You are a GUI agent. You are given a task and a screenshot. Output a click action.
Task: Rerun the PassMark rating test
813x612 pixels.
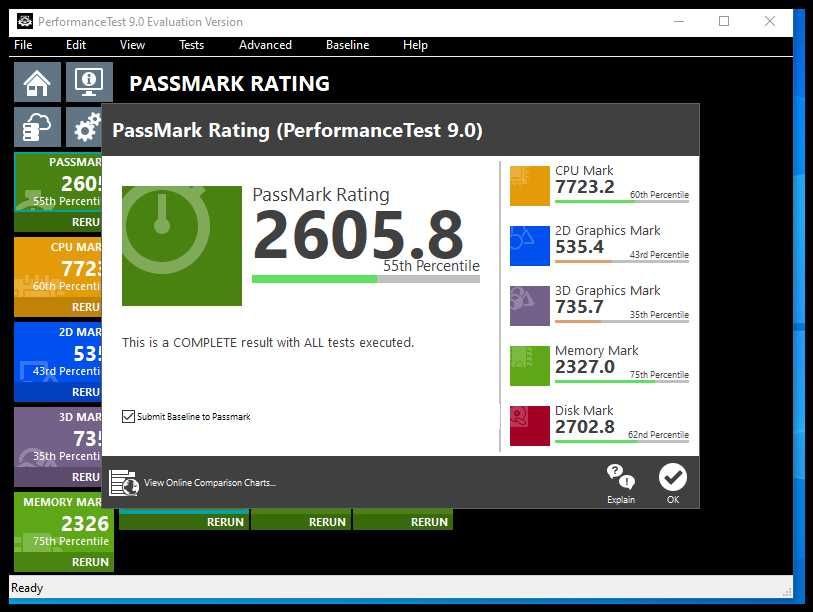pyautogui.click(x=86, y=222)
